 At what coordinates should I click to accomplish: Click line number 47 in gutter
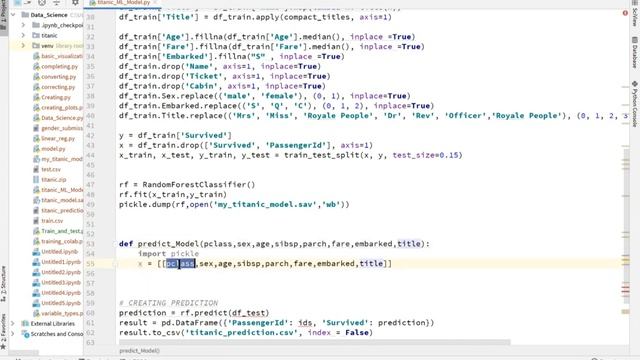pos(90,185)
